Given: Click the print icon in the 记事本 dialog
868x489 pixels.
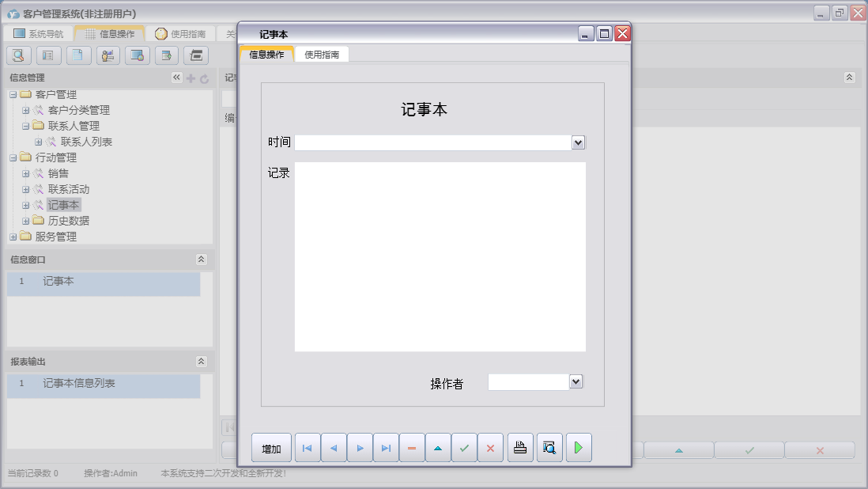Looking at the screenshot, I should point(519,447).
